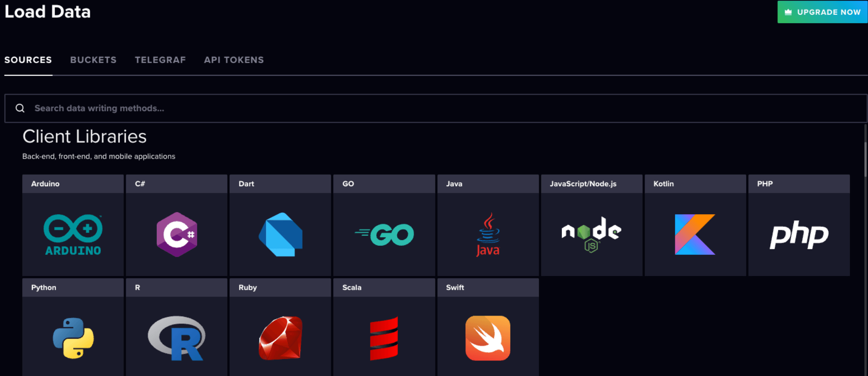Open the Swift bird logo
Viewport: 868px width, 376px height.
488,338
